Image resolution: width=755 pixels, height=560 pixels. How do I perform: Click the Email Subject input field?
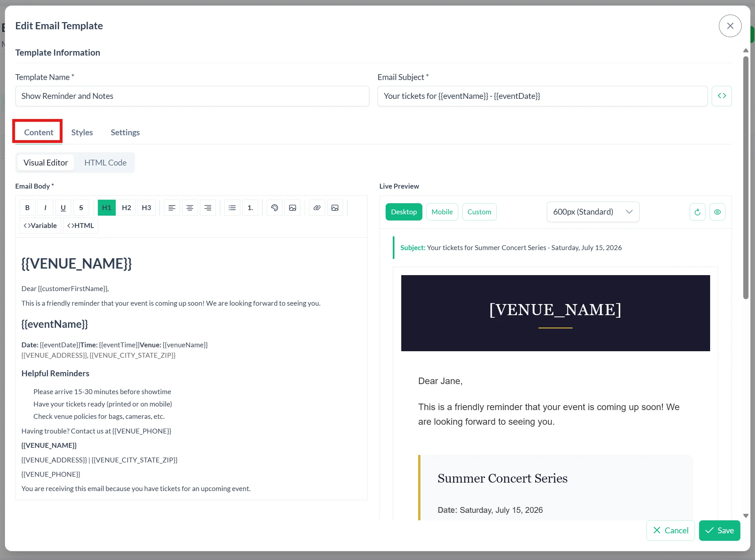click(543, 96)
